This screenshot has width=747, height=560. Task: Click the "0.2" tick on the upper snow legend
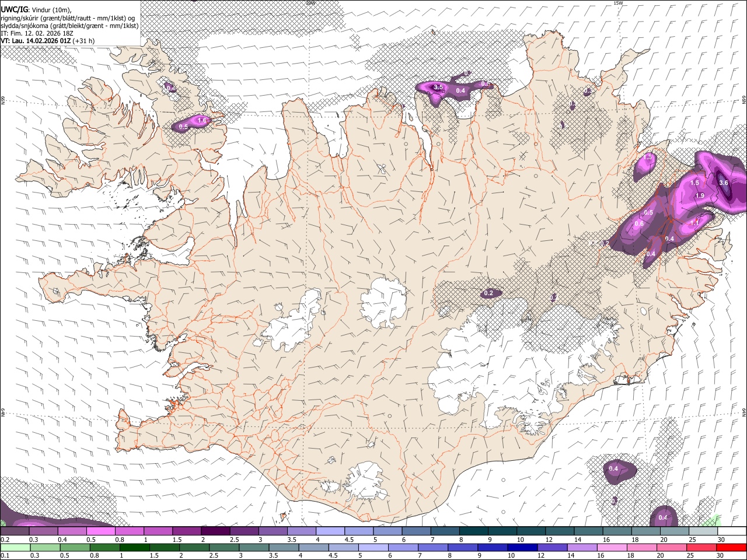(5, 540)
